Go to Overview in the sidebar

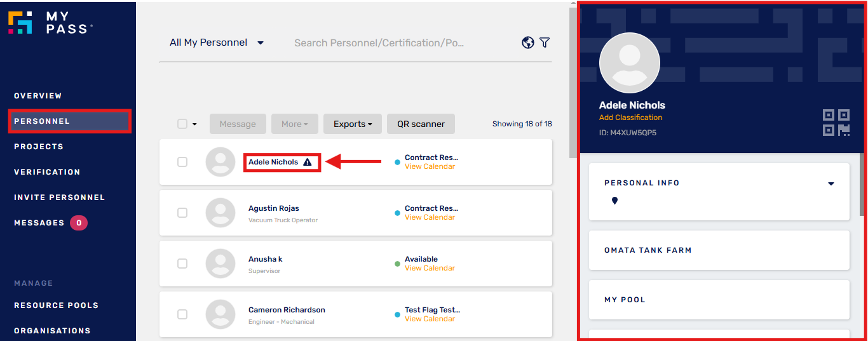(x=38, y=96)
